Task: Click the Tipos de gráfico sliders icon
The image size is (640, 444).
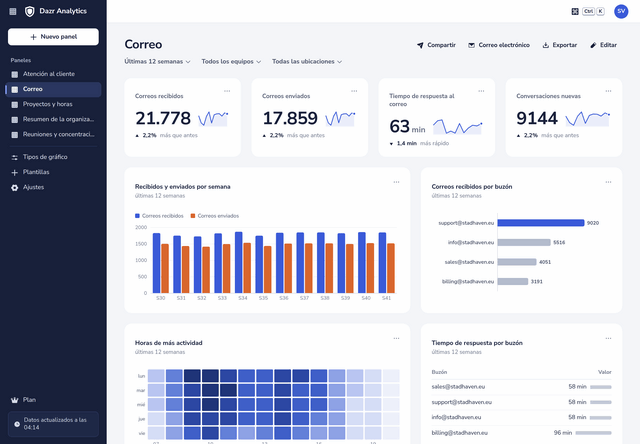Action: point(15,157)
